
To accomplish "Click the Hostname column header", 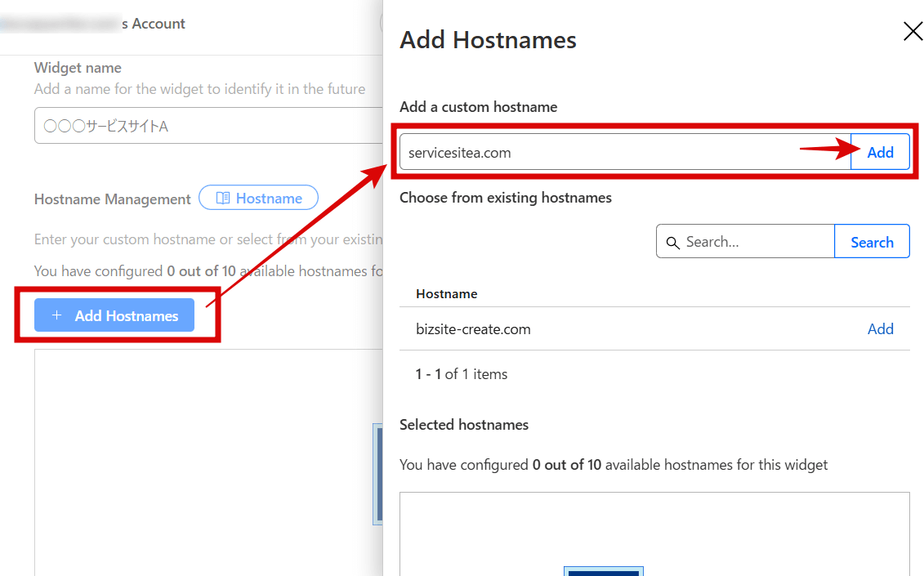I will (x=446, y=294).
